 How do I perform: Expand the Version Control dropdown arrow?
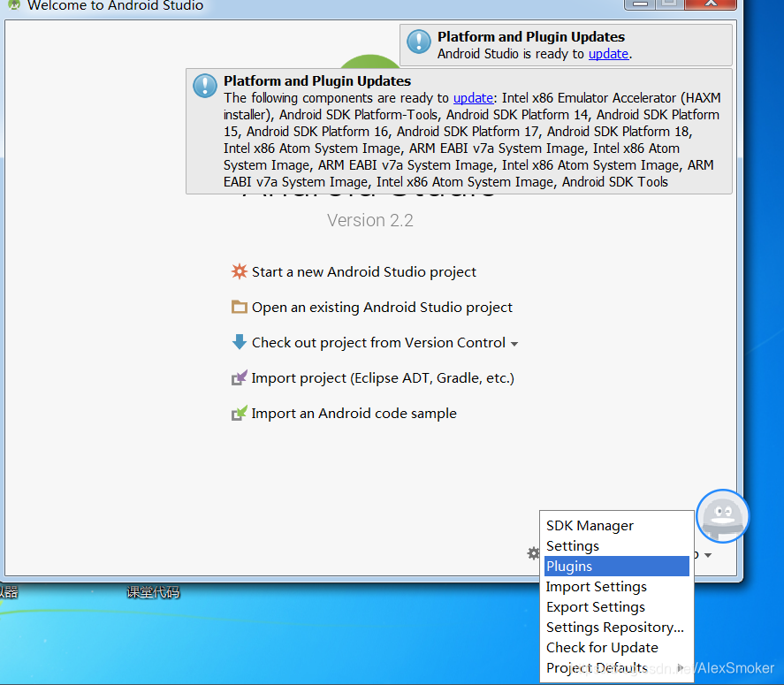[x=514, y=344]
